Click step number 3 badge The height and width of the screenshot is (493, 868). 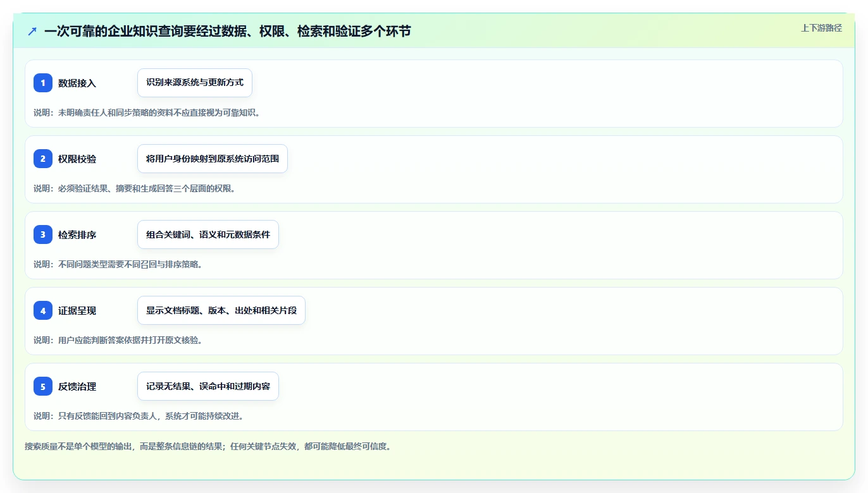pyautogui.click(x=43, y=234)
